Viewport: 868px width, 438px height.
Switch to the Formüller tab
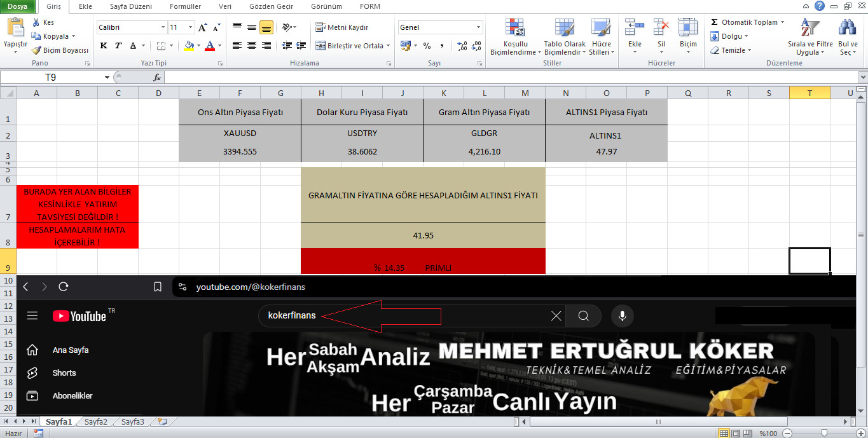185,6
